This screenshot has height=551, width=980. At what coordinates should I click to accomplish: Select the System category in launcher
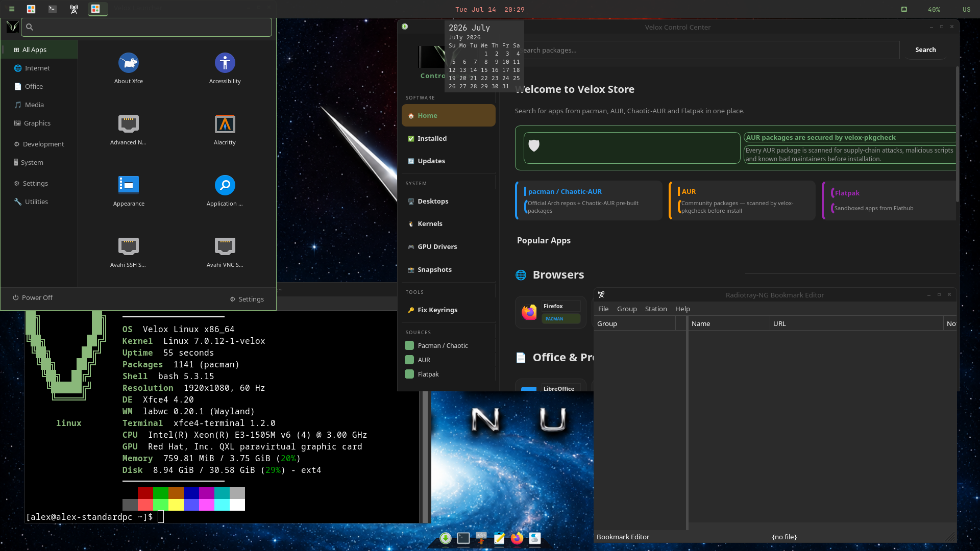tap(39, 162)
